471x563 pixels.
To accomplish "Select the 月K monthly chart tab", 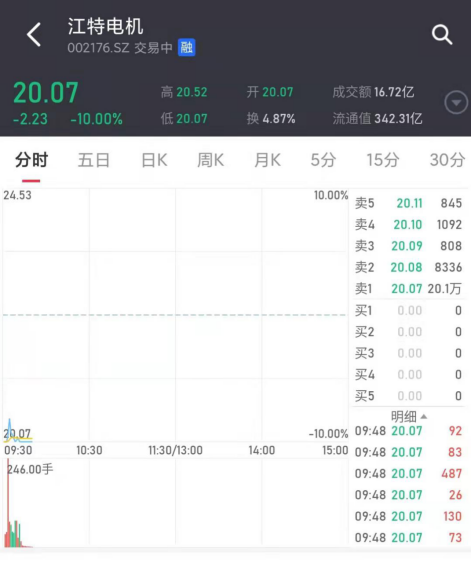I will point(267,160).
